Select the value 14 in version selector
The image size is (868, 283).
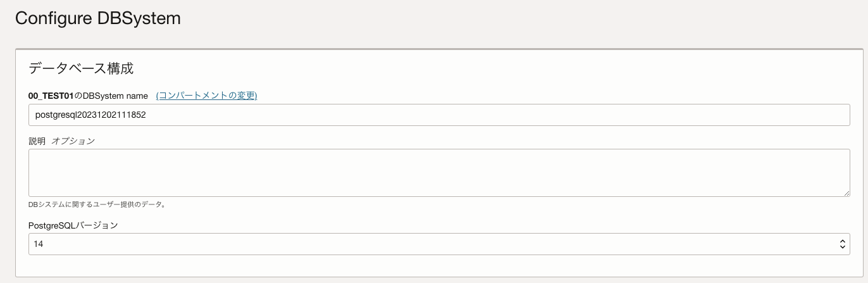click(39, 244)
